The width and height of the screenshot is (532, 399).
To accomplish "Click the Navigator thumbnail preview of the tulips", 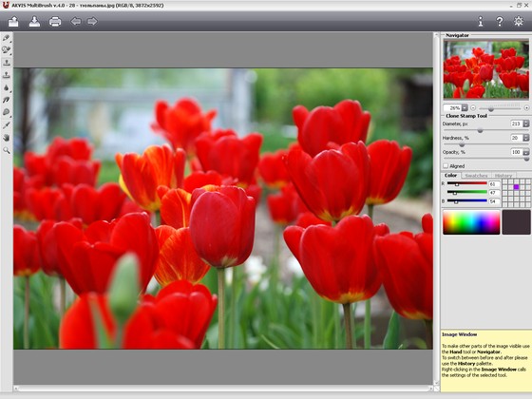I will click(x=486, y=69).
